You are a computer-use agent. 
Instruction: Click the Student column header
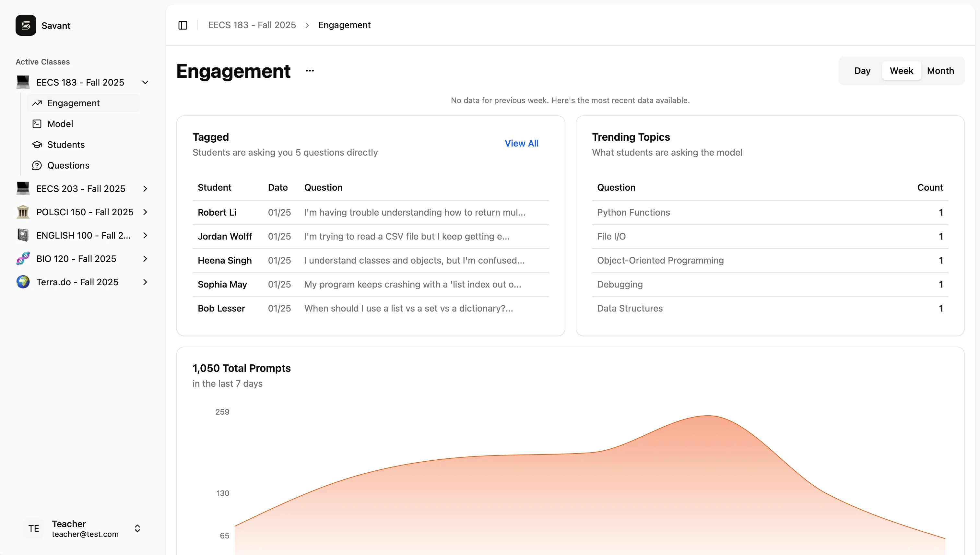click(x=215, y=188)
